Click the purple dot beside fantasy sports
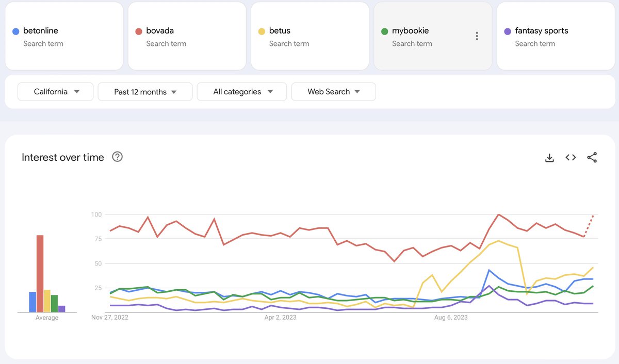Screen dimensions: 619x364 [x=508, y=31]
